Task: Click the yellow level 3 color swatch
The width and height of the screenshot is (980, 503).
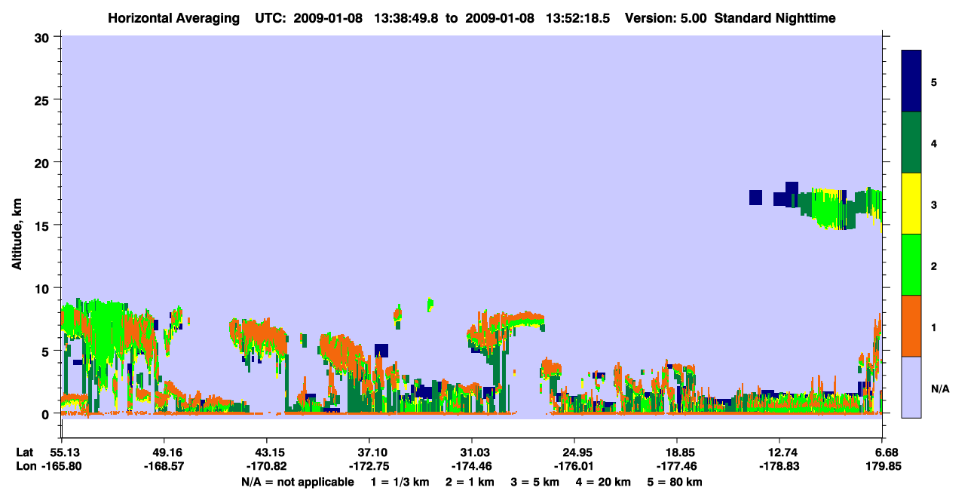Action: tap(911, 204)
